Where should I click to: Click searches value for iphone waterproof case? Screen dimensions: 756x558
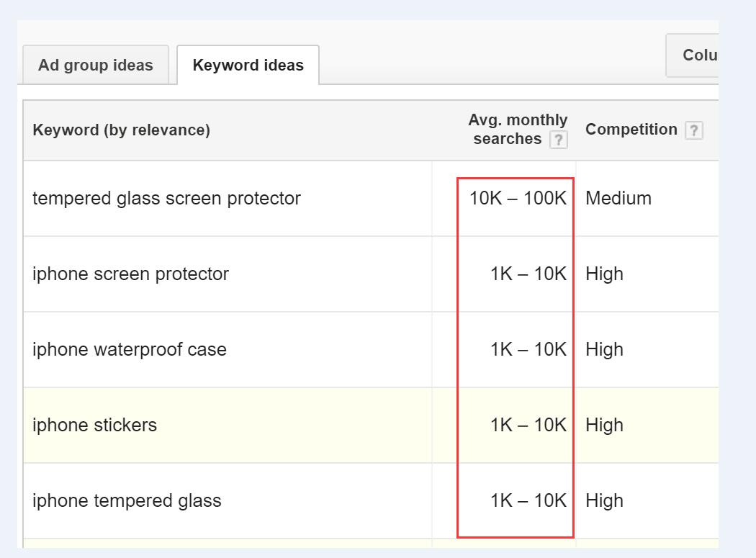(528, 349)
